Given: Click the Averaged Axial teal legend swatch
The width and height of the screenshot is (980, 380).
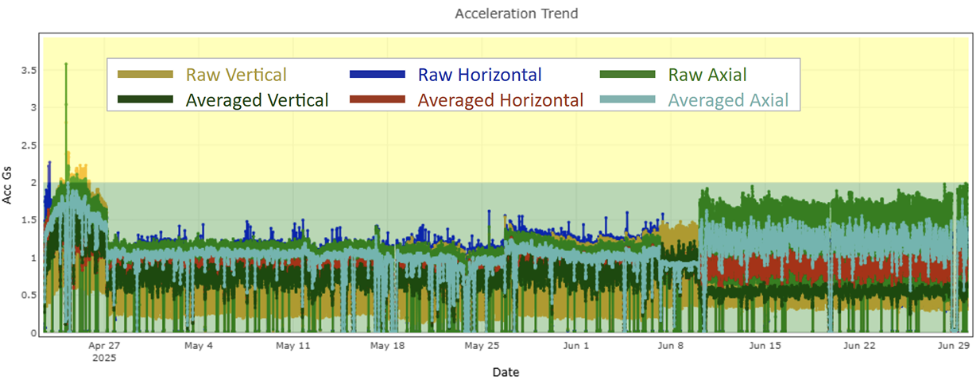Looking at the screenshot, I should 627,99.
